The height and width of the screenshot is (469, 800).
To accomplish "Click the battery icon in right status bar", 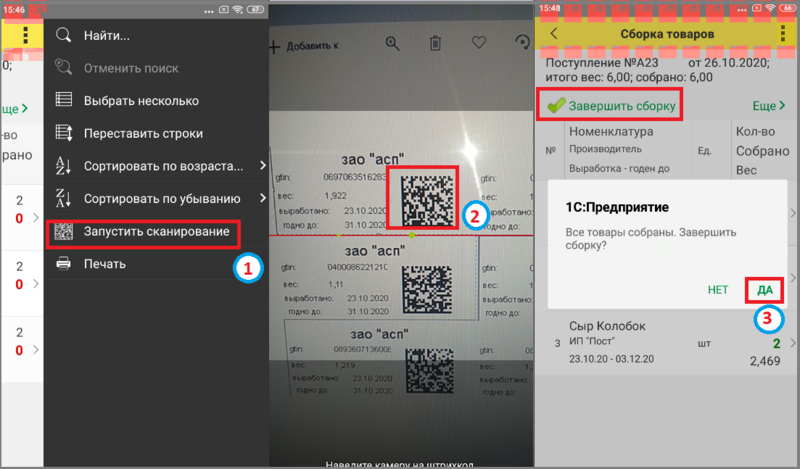I will 787,8.
